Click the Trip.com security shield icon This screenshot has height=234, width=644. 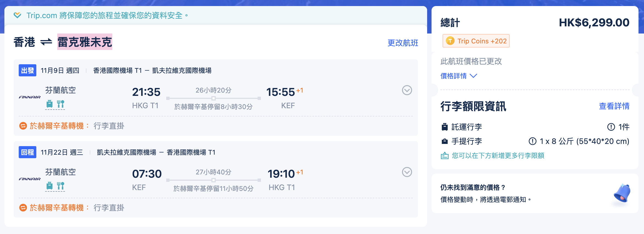click(17, 15)
